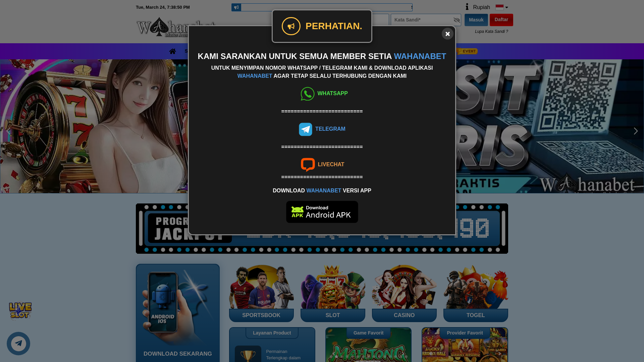Click the announcement megaphone in ticker bar
The width and height of the screenshot is (644, 362).
pyautogui.click(x=236, y=7)
